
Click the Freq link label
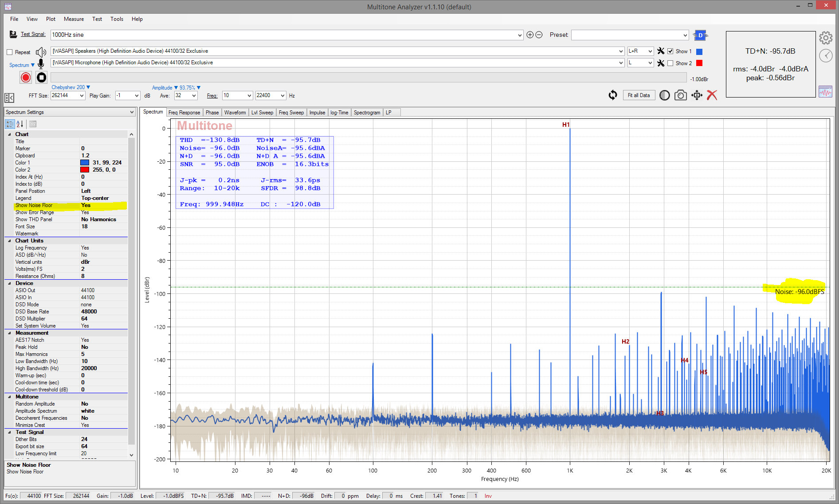tap(212, 96)
